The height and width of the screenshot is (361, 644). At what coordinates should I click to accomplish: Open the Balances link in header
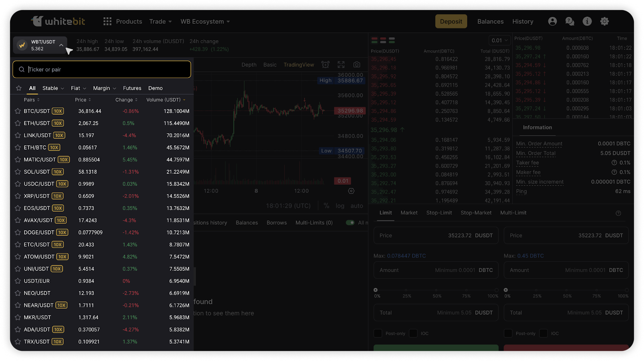click(490, 21)
